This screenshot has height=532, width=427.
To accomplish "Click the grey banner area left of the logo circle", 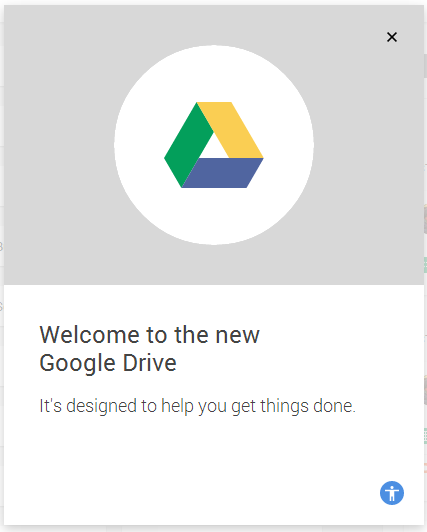I will [x=58, y=145].
